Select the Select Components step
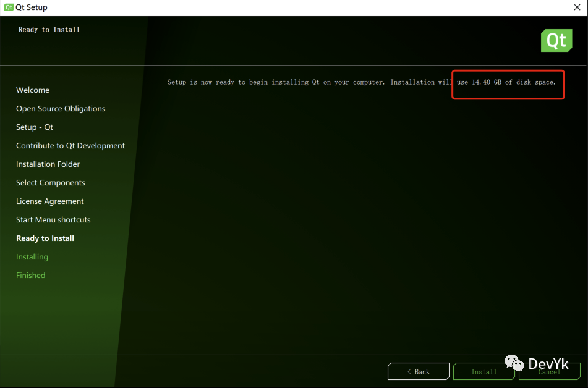Image resolution: width=588 pixels, height=388 pixels. pyautogui.click(x=51, y=182)
